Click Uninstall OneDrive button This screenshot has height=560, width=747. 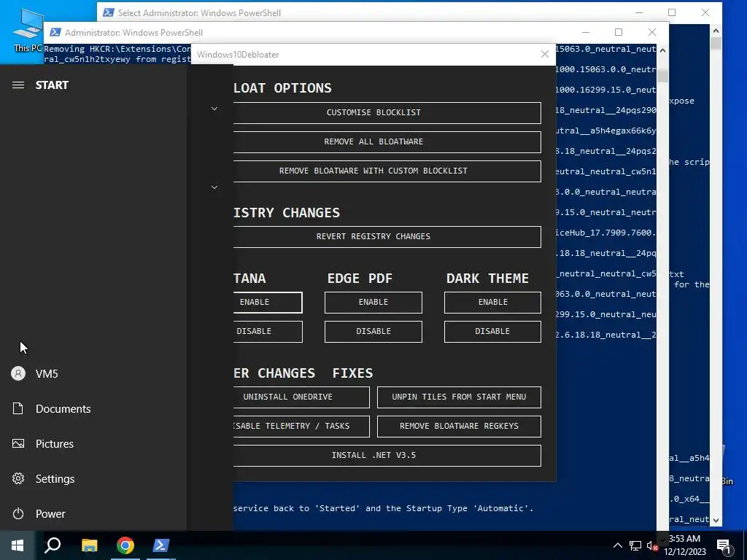pos(301,397)
